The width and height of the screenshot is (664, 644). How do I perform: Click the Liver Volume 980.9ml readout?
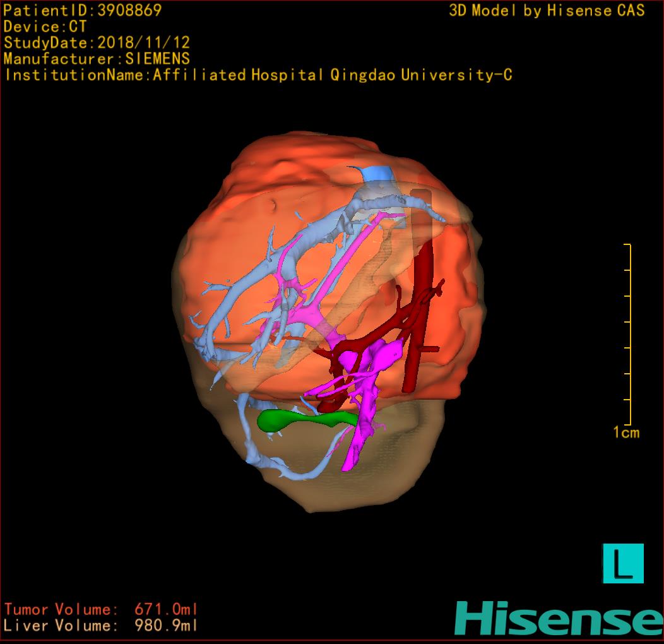tap(101, 625)
